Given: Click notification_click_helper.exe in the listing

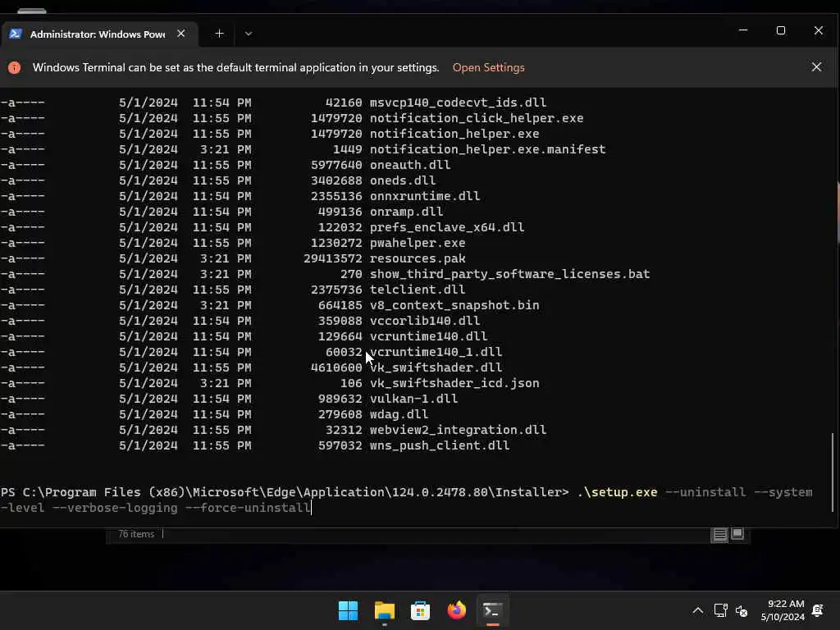Looking at the screenshot, I should pos(477,118).
